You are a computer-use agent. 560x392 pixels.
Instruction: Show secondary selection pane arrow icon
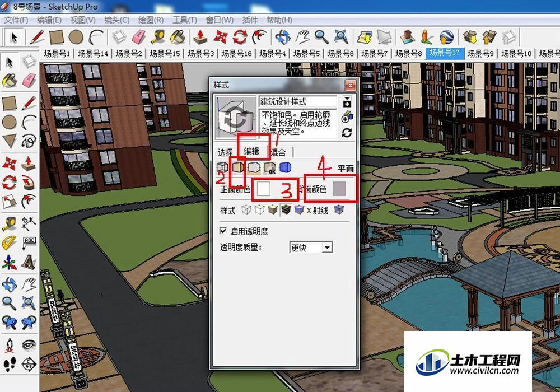point(347,101)
